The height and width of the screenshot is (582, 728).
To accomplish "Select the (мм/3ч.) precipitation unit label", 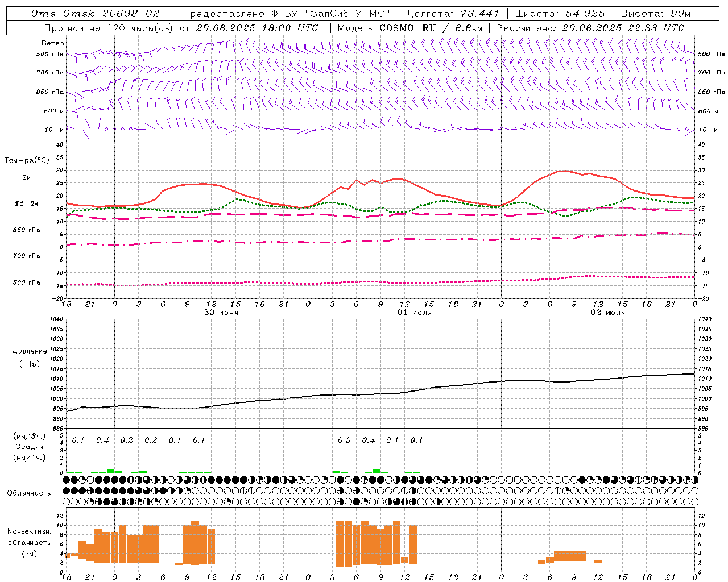I will 30,436.
